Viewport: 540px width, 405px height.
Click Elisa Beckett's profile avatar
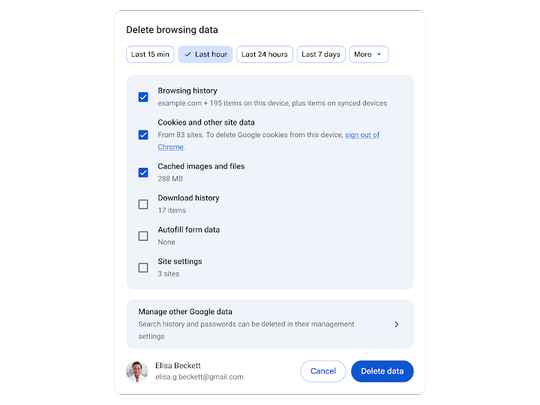[x=137, y=371]
